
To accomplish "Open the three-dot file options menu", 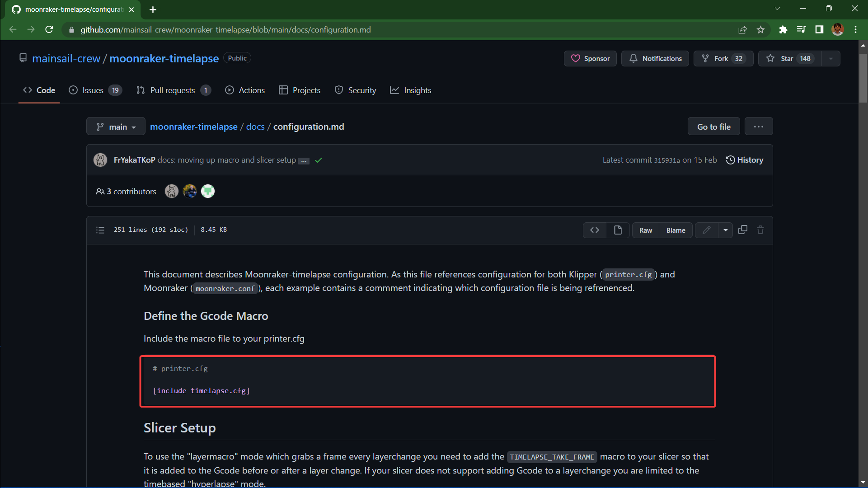I will 759,127.
